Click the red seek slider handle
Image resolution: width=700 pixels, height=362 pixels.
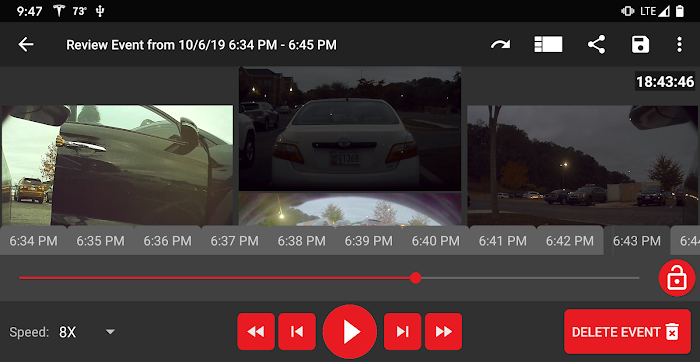(x=416, y=278)
